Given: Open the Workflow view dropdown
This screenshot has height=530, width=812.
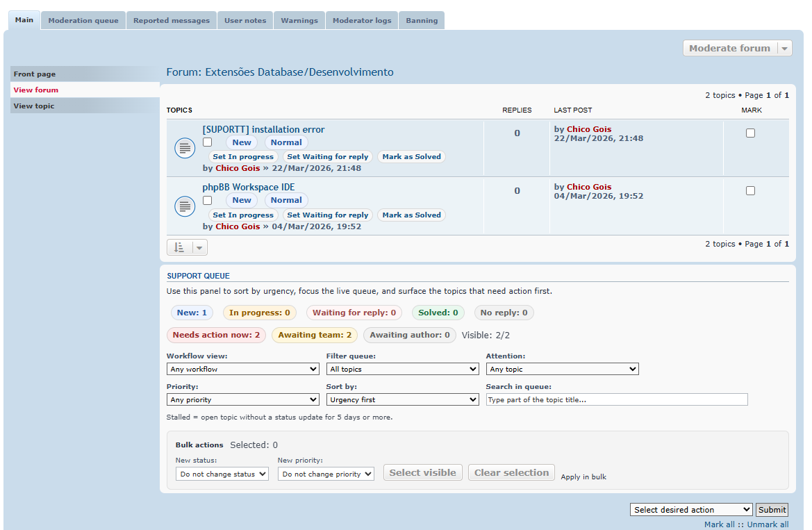Looking at the screenshot, I should (x=242, y=370).
